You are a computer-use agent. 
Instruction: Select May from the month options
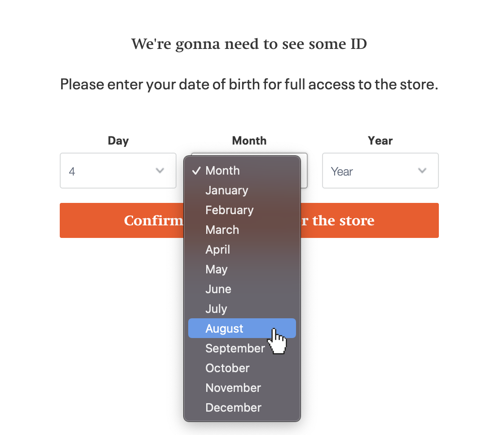tap(216, 269)
